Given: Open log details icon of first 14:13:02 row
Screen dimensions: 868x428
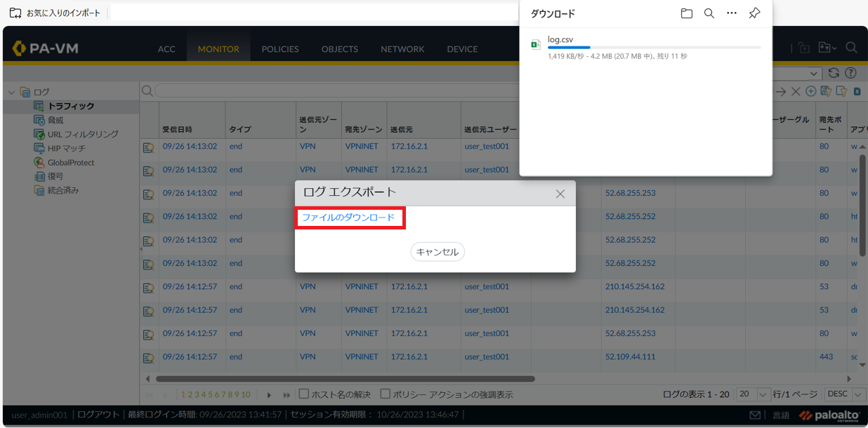Looking at the screenshot, I should tap(149, 147).
